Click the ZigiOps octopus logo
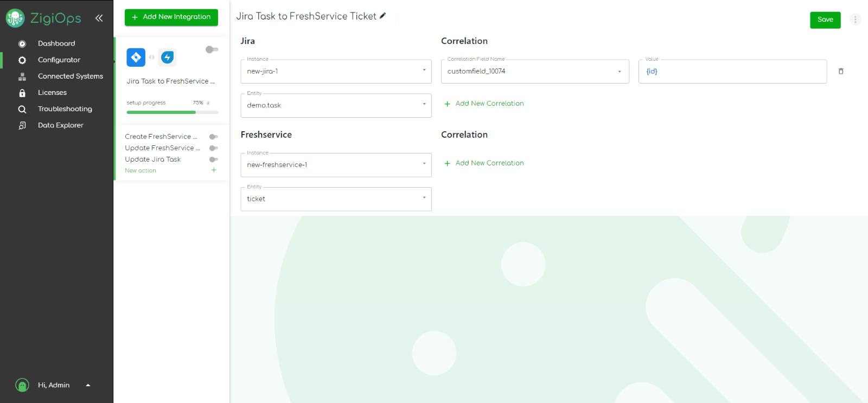 15,18
